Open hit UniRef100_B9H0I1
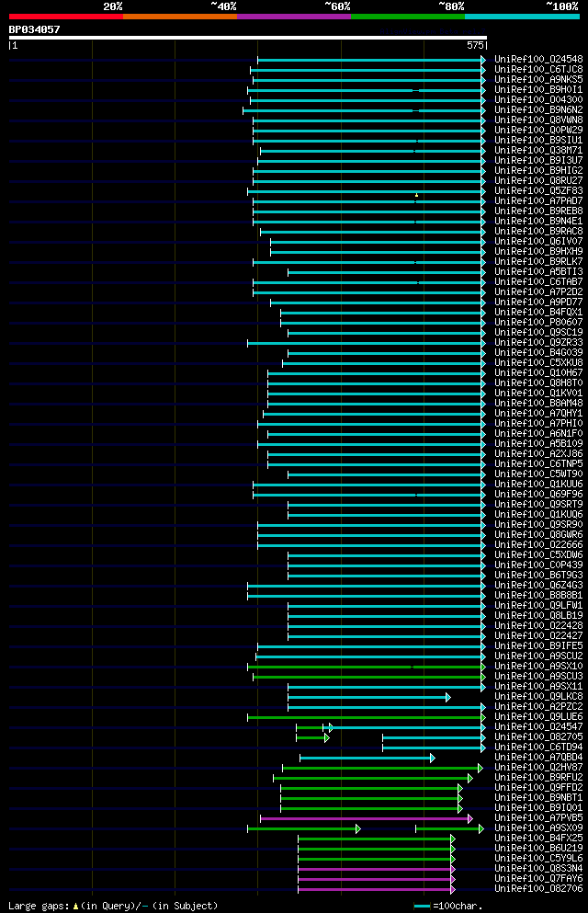This screenshot has height=913, width=588. point(538,90)
